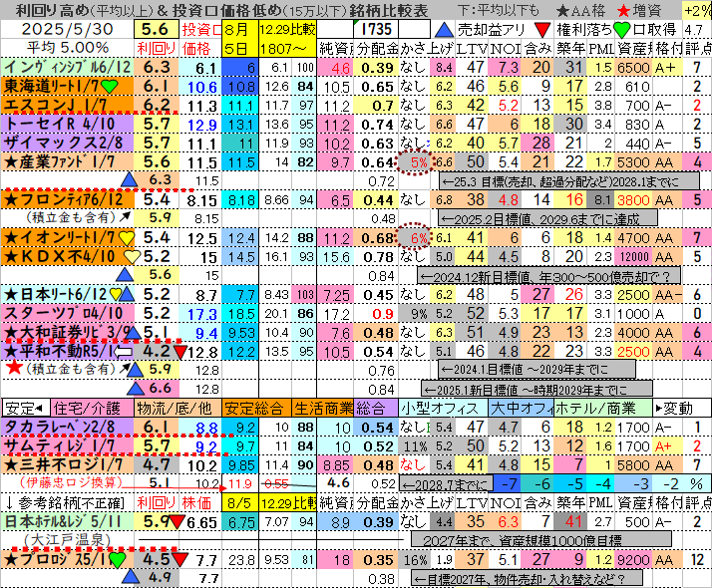Click the blue triangle in 大和証券リビ row
The image size is (712, 588).
[x=133, y=333]
